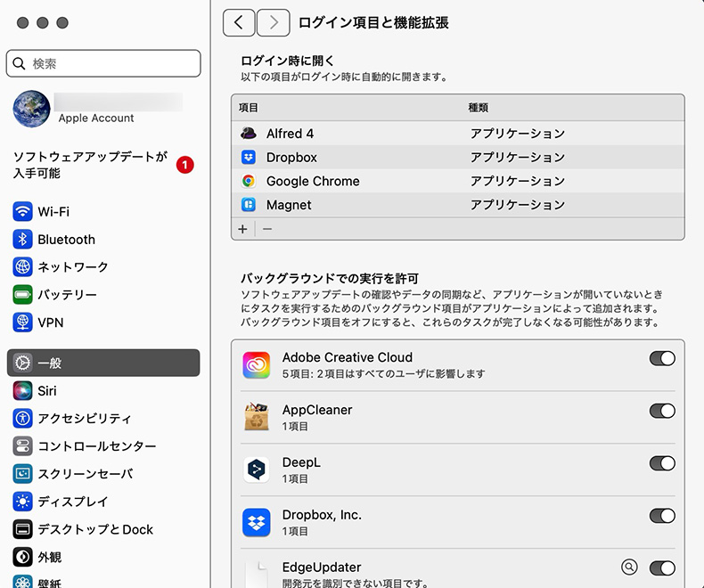This screenshot has width=704, height=588.
Task: Open Bluetooth settings from sidebar icon
Action: coord(23,240)
